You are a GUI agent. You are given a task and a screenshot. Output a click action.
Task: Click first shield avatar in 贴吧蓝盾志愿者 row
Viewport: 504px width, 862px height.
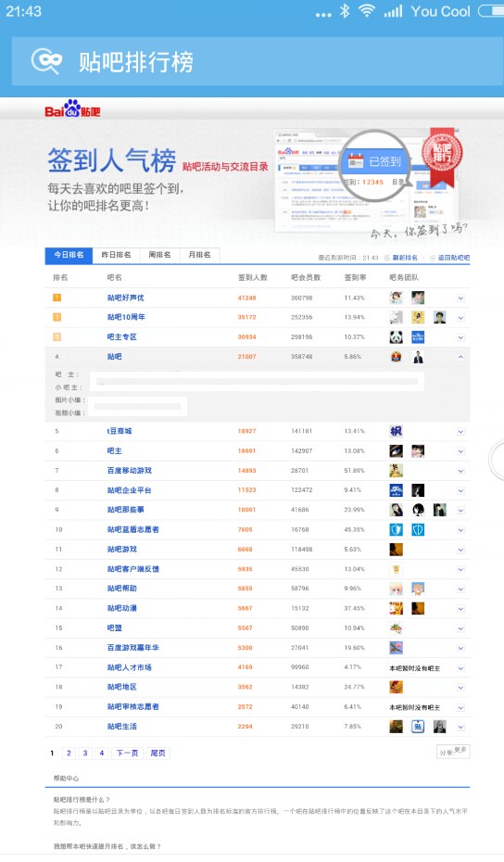click(396, 529)
